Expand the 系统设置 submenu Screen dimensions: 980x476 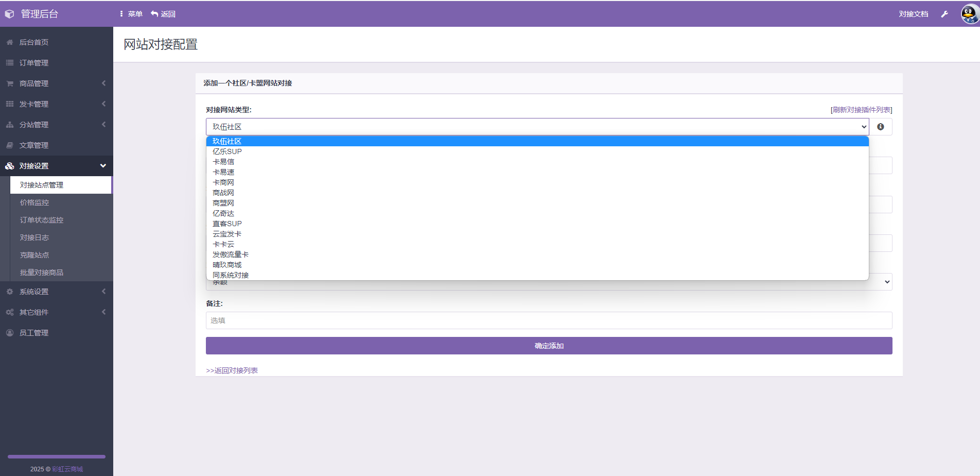57,292
